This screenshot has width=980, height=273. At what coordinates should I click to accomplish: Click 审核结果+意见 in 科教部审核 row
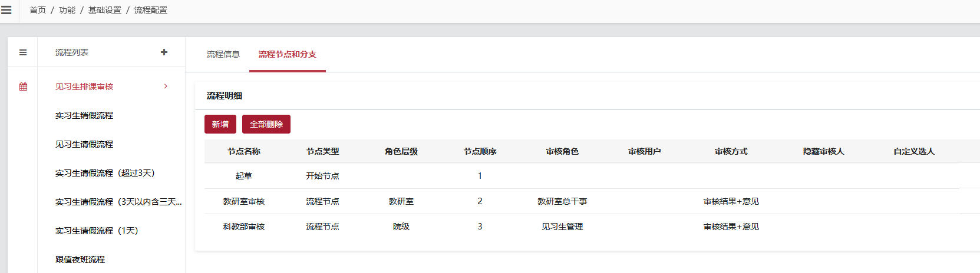click(731, 227)
